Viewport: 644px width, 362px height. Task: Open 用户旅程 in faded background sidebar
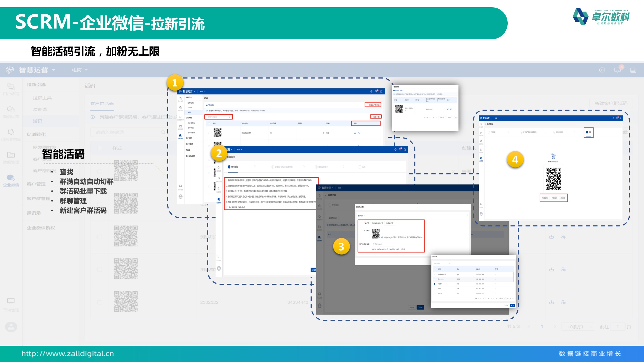coord(11,89)
